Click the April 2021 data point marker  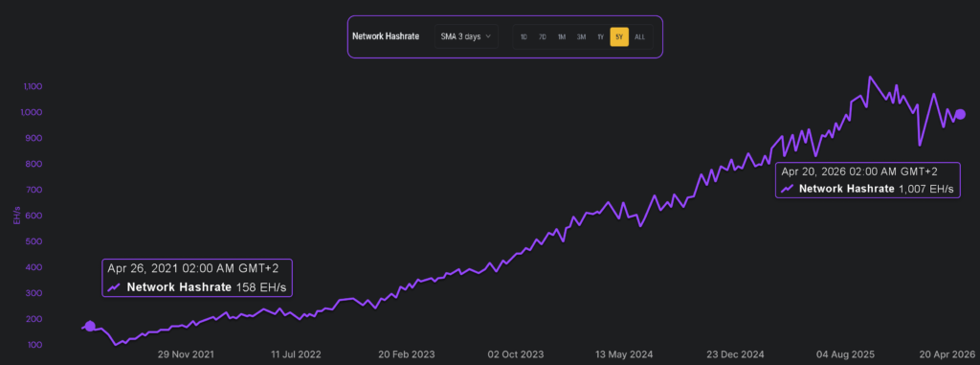click(90, 326)
